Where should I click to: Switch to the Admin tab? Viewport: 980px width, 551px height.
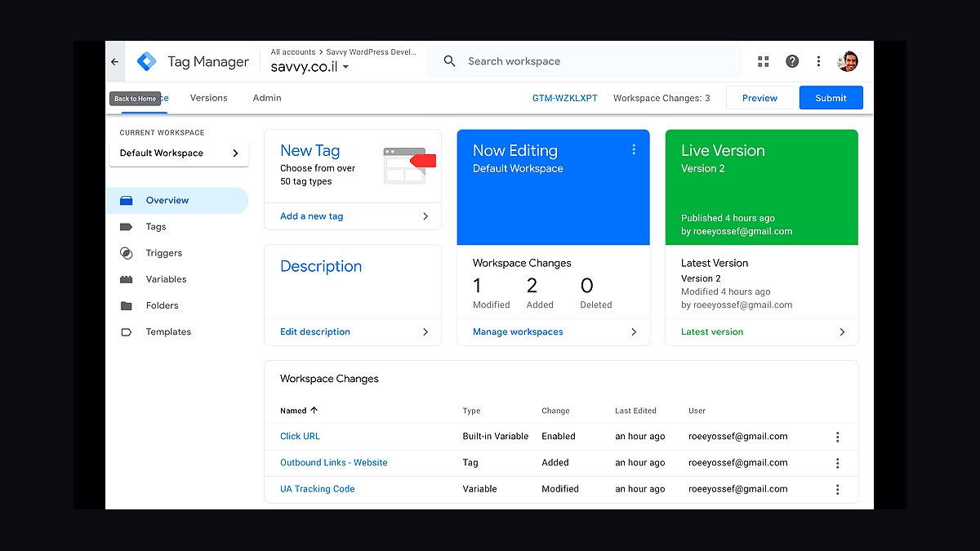click(267, 98)
